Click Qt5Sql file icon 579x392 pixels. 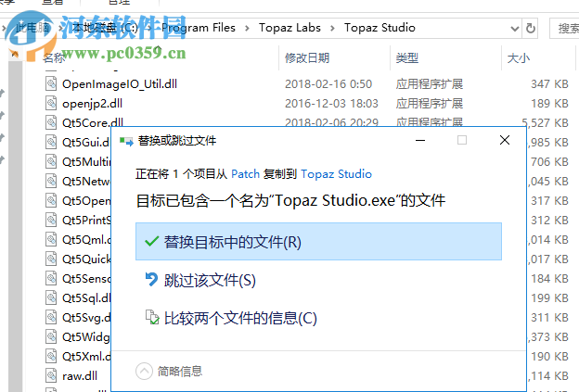tap(51, 297)
